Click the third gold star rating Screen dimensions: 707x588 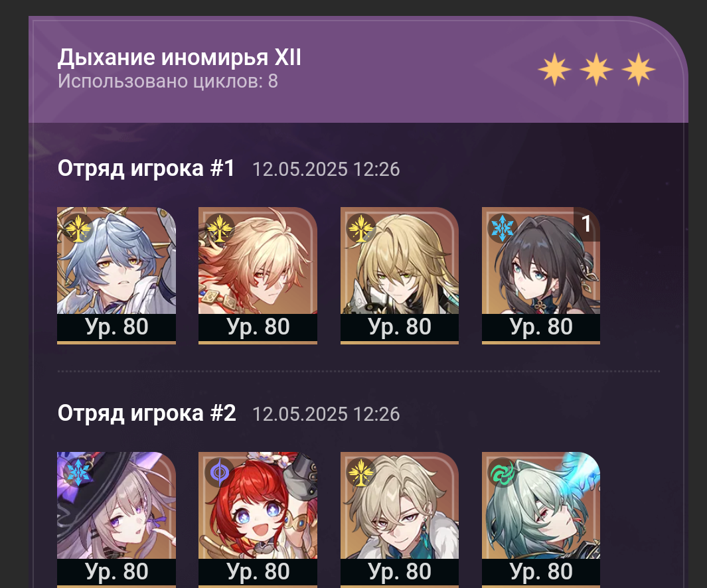pos(639,70)
